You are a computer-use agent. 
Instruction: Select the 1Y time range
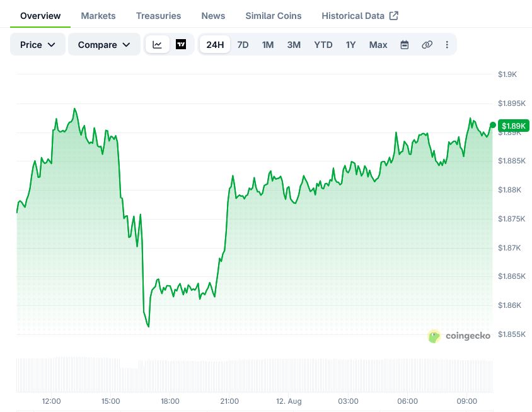tap(350, 45)
